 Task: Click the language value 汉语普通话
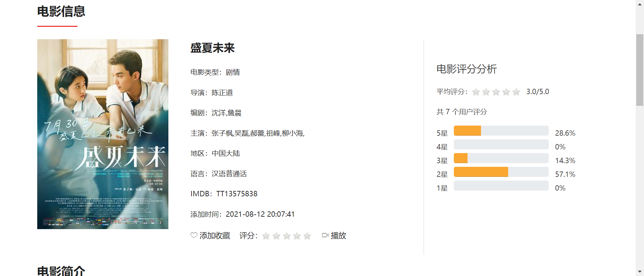pos(229,174)
